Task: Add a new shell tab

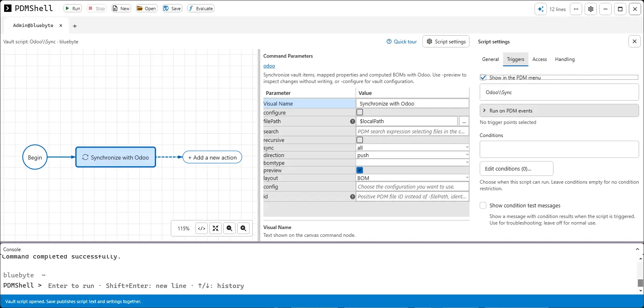Action: [x=75, y=26]
